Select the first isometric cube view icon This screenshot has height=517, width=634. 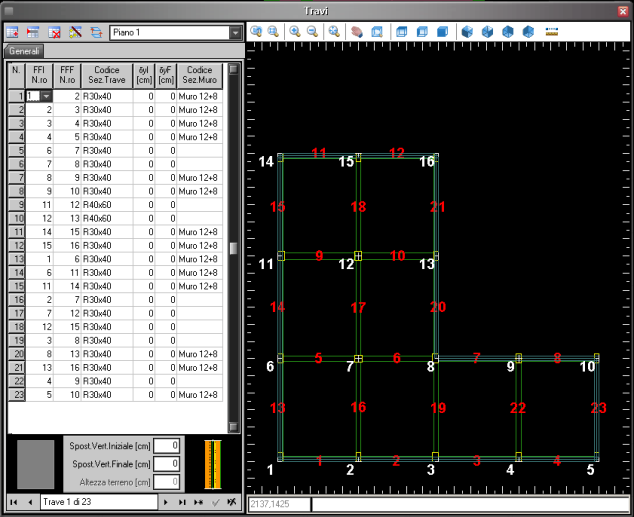[467, 32]
